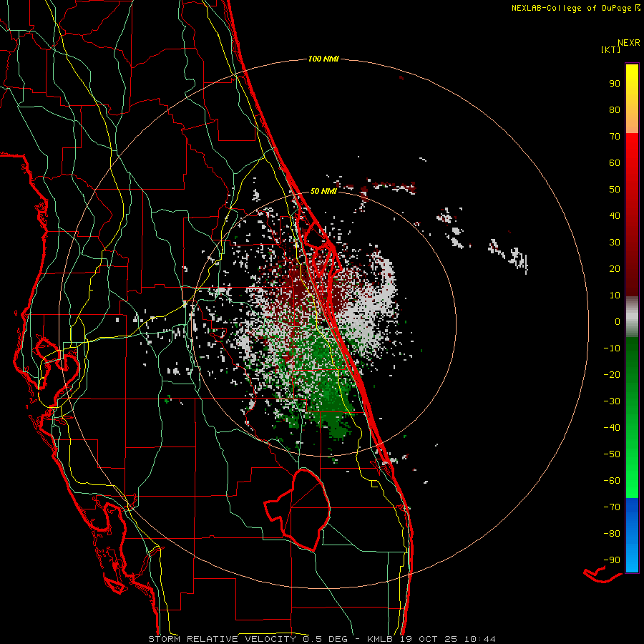Pick the gray segment at zero velocity
644x644 pixels.
(x=632, y=317)
